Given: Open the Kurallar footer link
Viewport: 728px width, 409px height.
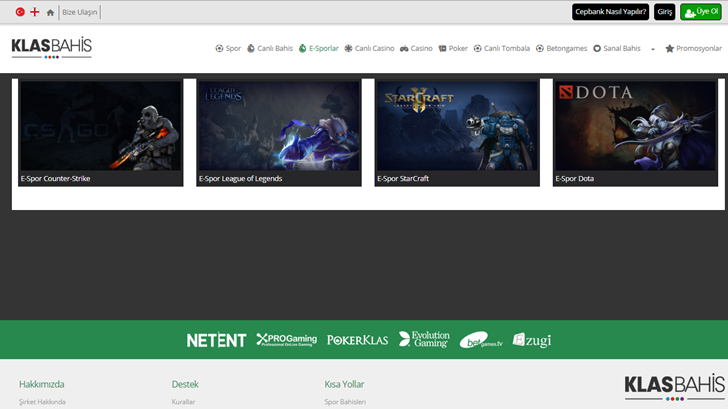Looking at the screenshot, I should pos(183,402).
